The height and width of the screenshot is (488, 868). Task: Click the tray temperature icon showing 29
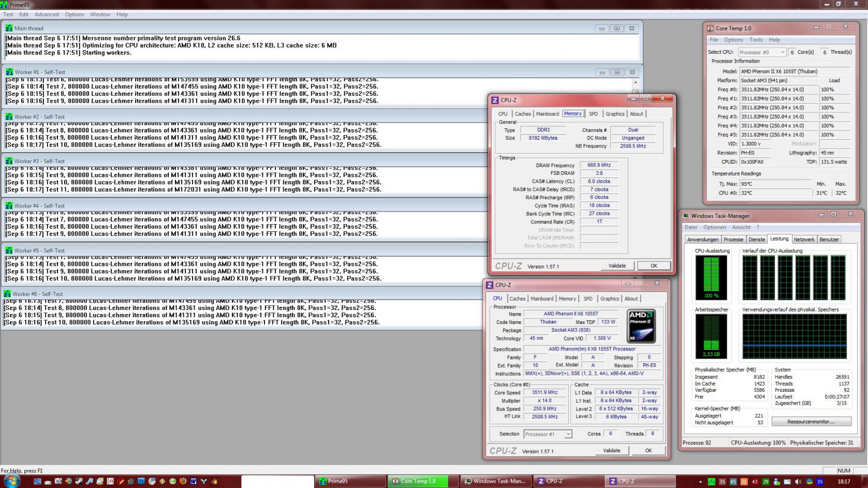pos(766,482)
